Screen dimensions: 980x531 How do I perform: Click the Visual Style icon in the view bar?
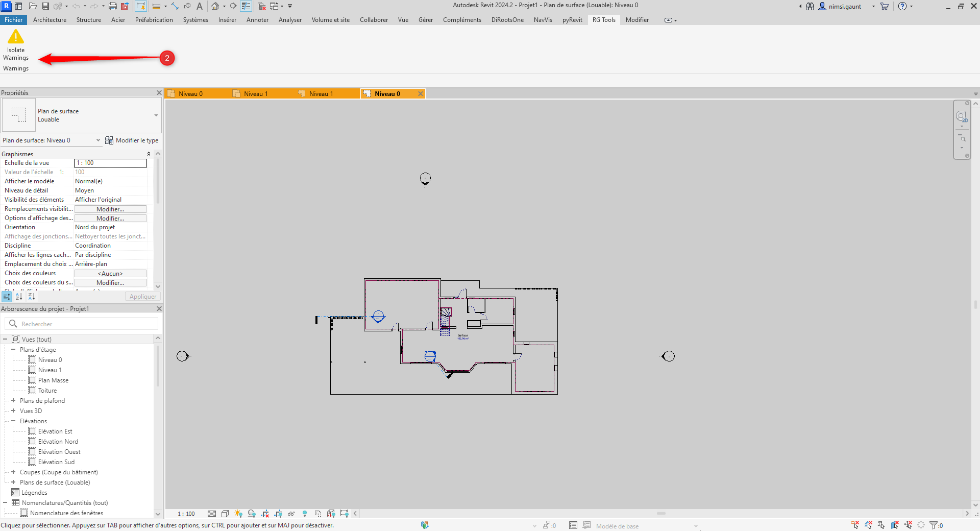pos(225,514)
